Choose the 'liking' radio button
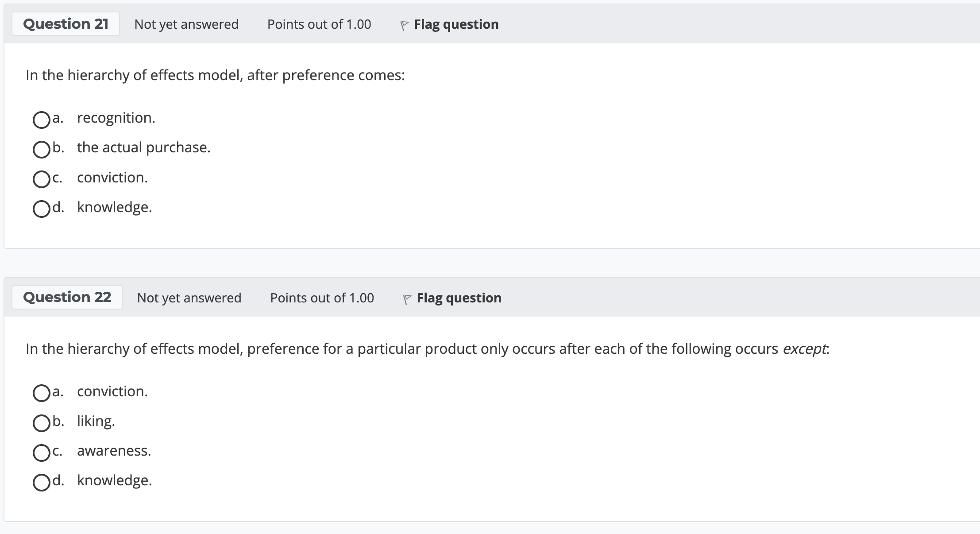This screenshot has width=980, height=534. 41,422
